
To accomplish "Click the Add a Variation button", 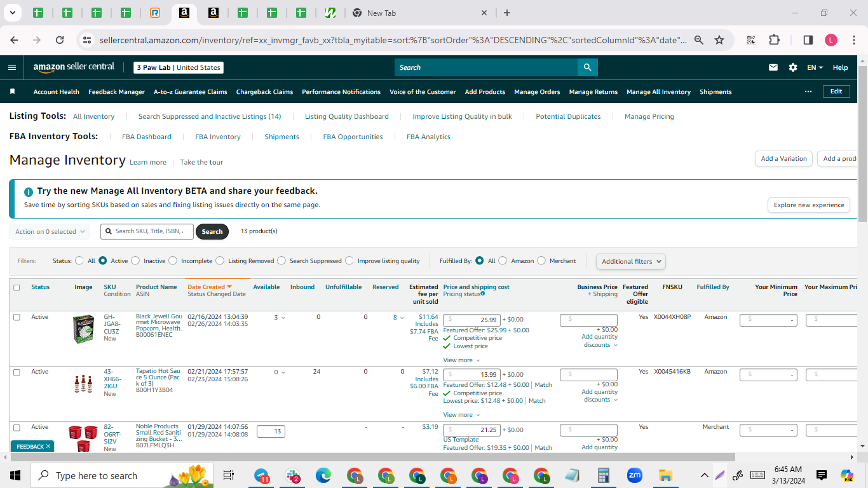I will pyautogui.click(x=783, y=159).
